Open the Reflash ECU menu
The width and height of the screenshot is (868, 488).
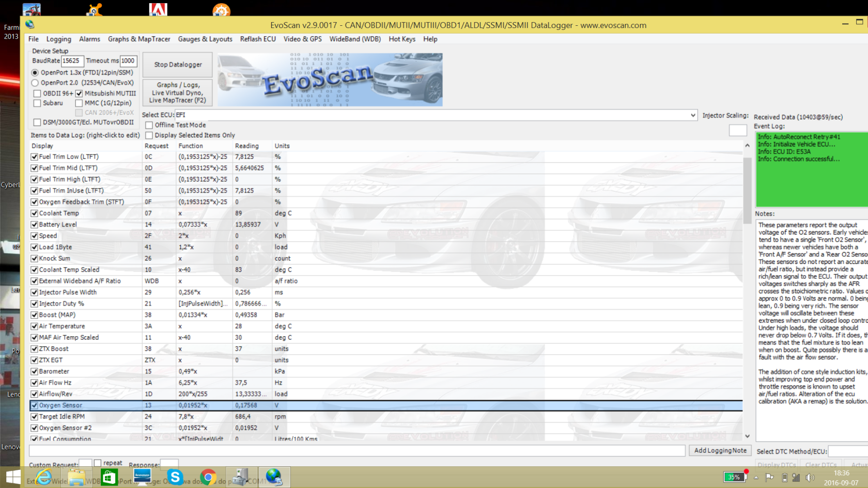(258, 39)
